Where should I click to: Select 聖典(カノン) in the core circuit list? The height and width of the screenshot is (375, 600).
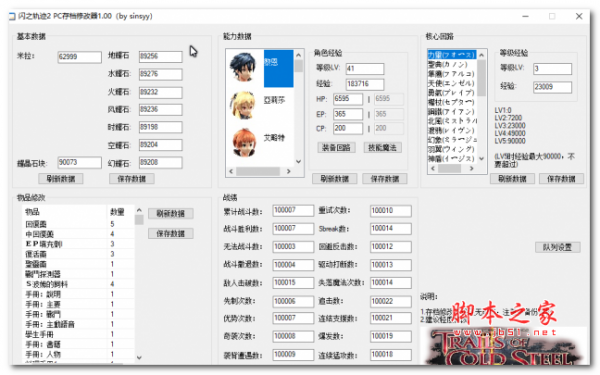point(452,65)
